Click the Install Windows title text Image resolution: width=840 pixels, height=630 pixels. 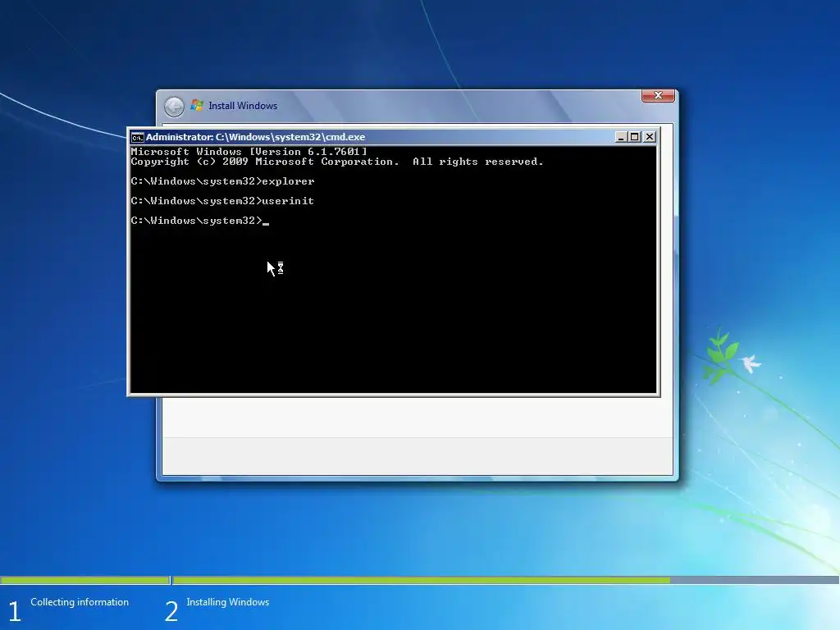coord(243,106)
